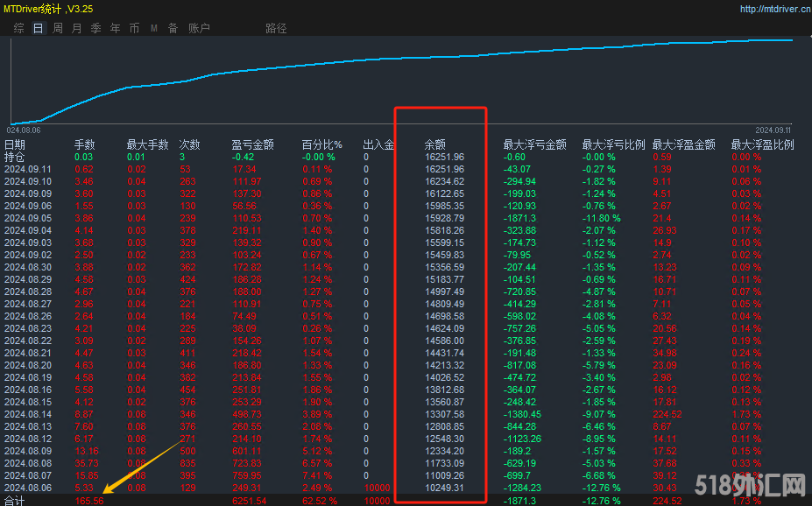Viewport: 812px width, 506px height.
Task: Click the MTDriver统计 V3.25 title
Action: (x=48, y=9)
